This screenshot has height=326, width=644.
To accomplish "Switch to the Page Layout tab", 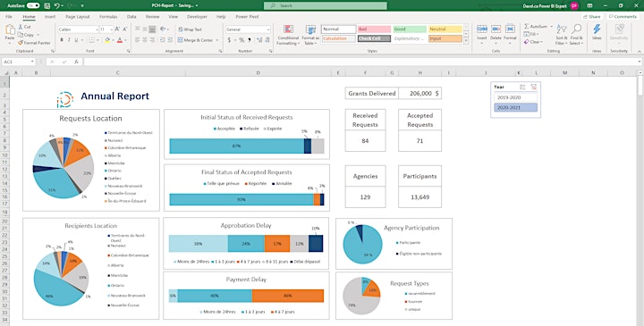I will coord(78,17).
